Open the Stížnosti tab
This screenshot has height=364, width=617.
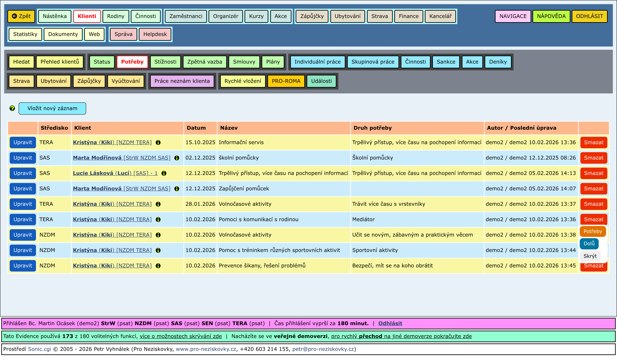(x=165, y=62)
